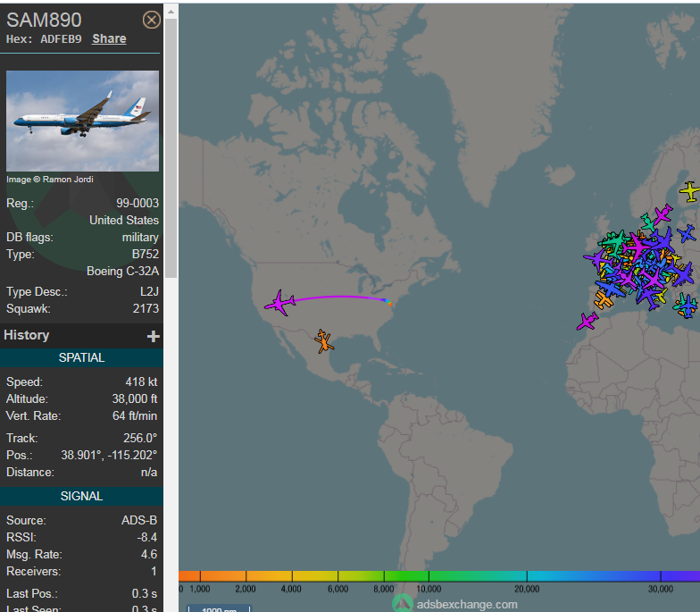
Task: Click the registration value 99-0003
Action: click(x=137, y=204)
